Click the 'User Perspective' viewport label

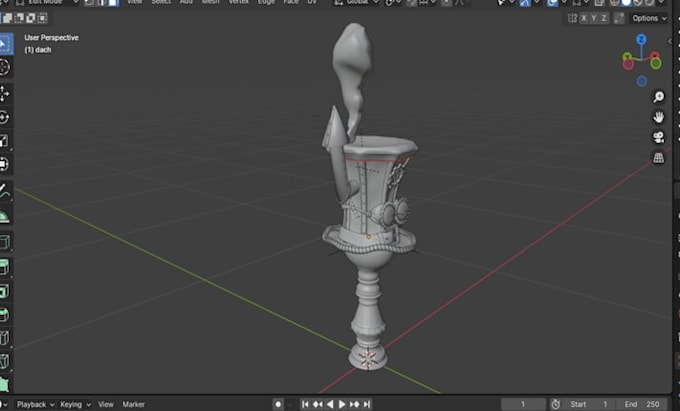pos(52,38)
